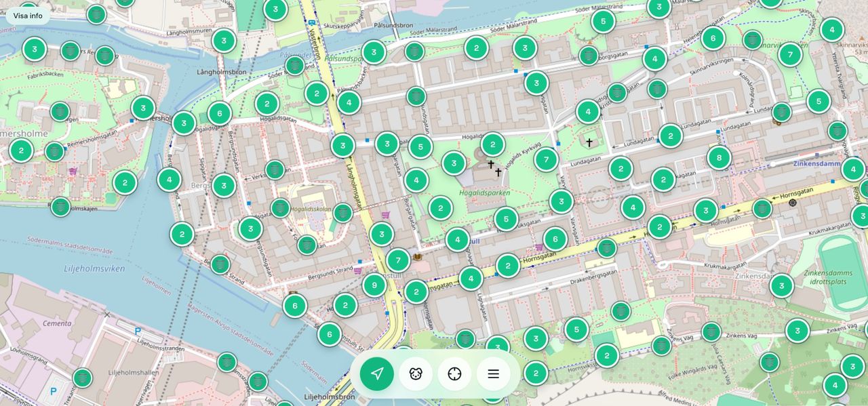This screenshot has height=406, width=868.
Task: Open the 7 cluster beside Hornstull
Action: (398, 260)
